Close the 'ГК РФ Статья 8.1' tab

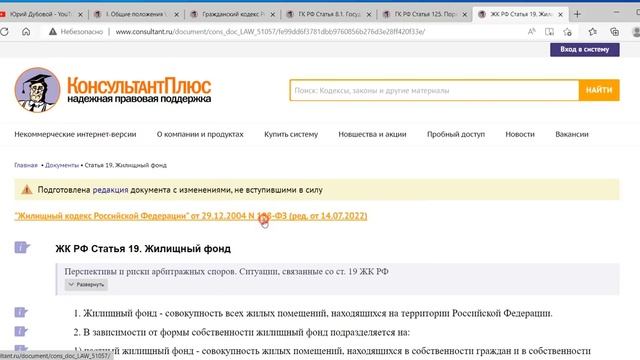[369, 14]
